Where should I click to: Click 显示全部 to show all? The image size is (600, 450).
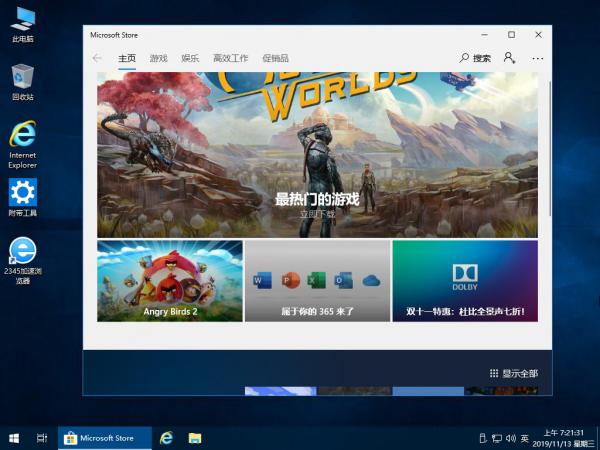point(514,373)
